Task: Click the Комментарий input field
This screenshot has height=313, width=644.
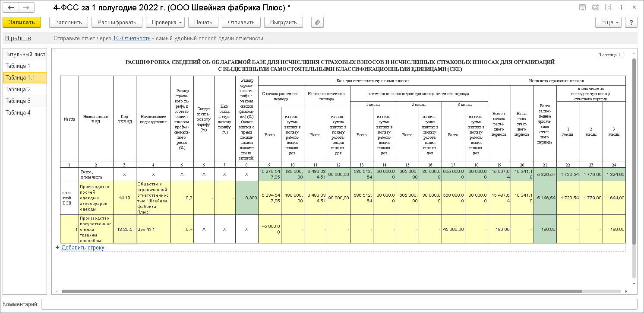Action: [x=339, y=304]
